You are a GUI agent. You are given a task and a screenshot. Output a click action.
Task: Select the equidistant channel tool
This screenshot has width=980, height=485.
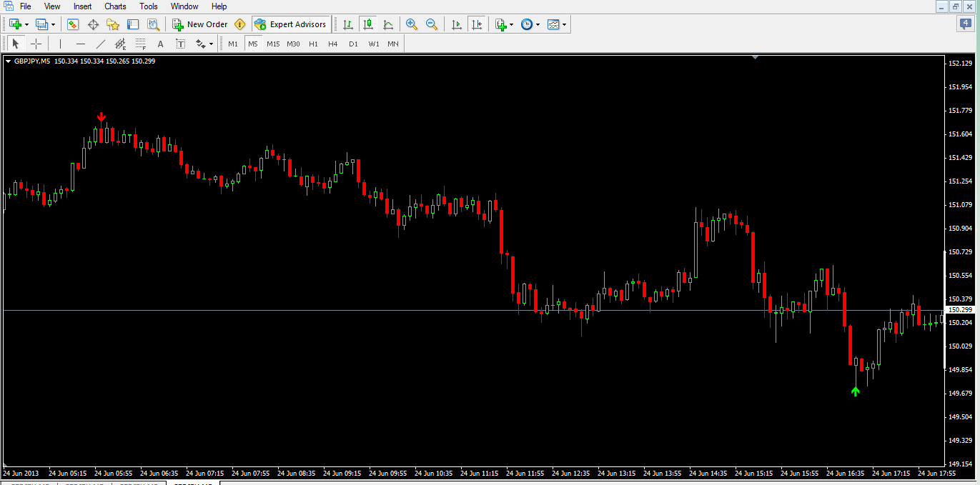tap(121, 44)
